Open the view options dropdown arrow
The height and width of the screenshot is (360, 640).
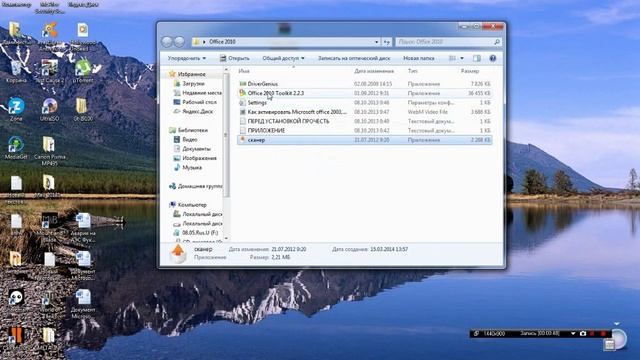[462, 58]
